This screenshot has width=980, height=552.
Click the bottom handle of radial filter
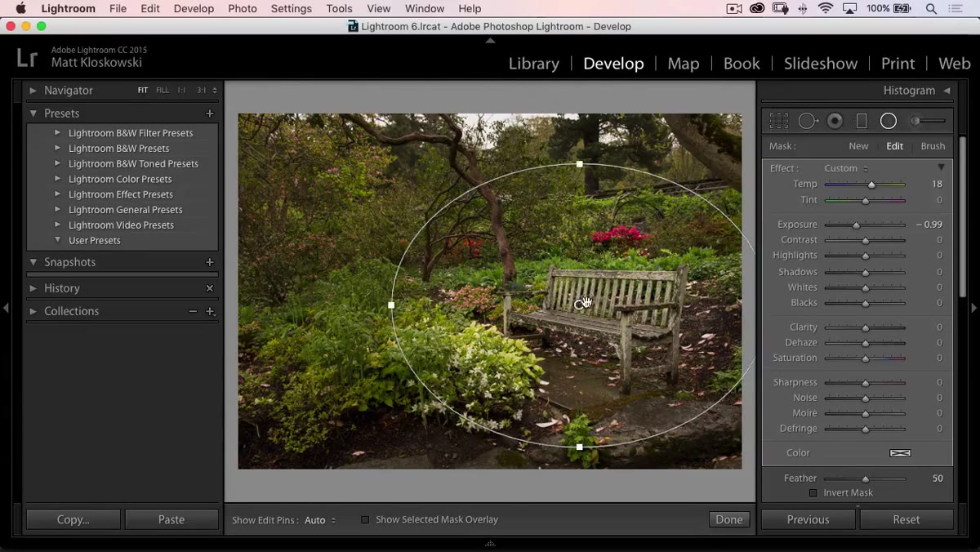[x=580, y=447]
